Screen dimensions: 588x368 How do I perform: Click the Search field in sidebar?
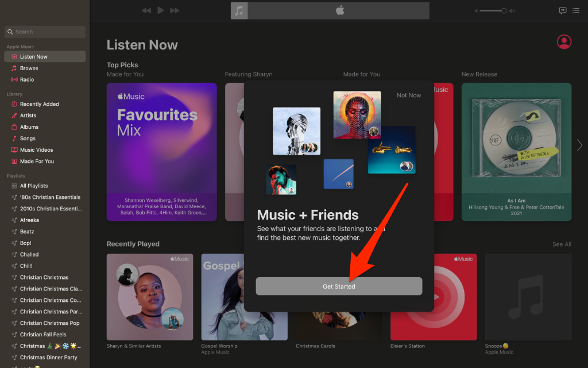[45, 32]
